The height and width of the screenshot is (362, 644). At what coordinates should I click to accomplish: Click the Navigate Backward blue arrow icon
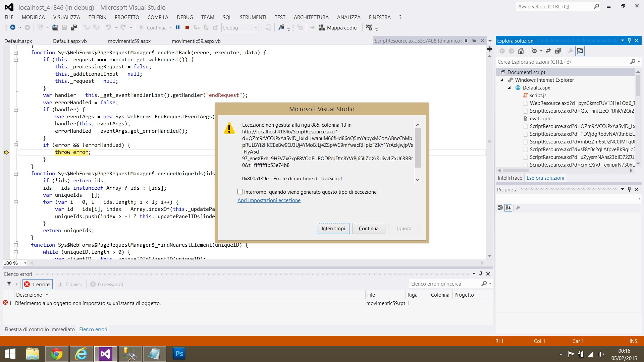click(13, 27)
